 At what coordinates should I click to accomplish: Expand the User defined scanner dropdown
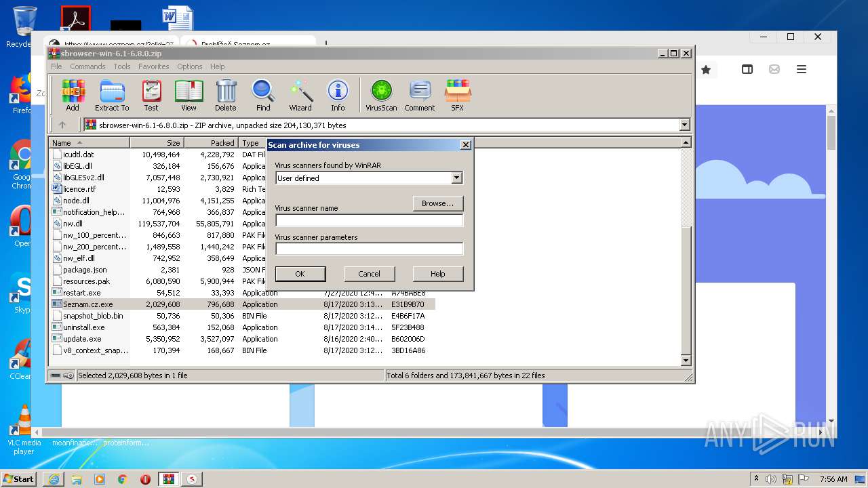[456, 178]
